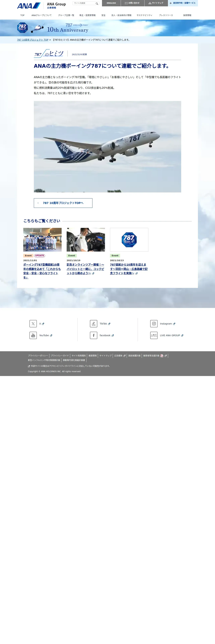Open 国民保護計画 footer link
This screenshot has height=644, width=215.
click(134, 356)
